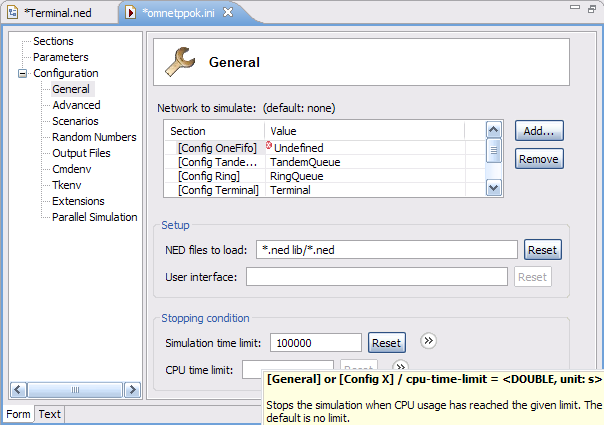Click the network table vertical scrollbar thumb
Viewport: 604px width, 425px height.
494,151
